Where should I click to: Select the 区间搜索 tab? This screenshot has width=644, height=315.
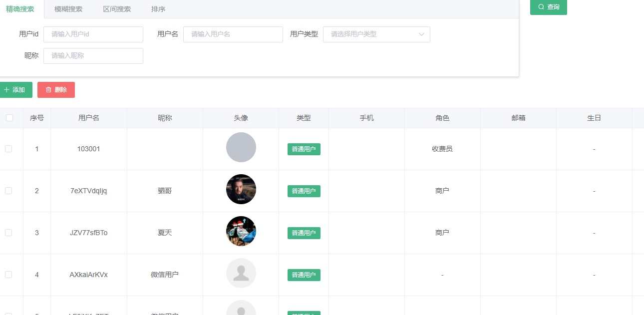point(117,9)
